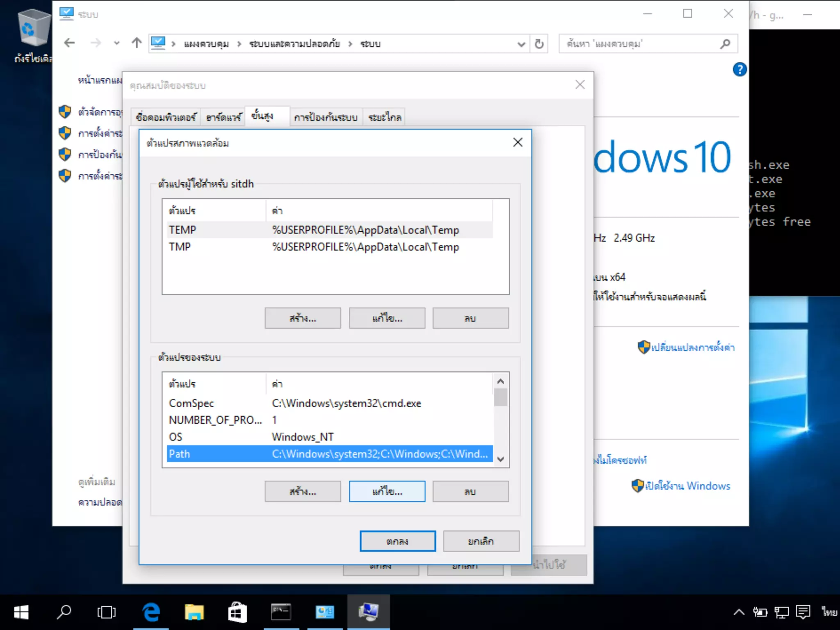Open the recent locations dropdown arrow
Image resolution: width=840 pixels, height=630 pixels.
(x=117, y=43)
